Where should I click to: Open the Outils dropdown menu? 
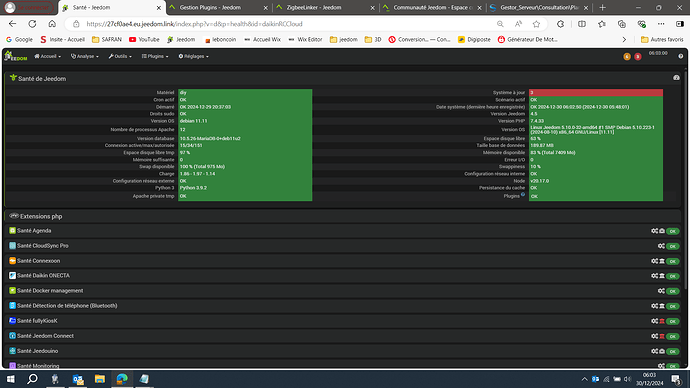click(120, 56)
